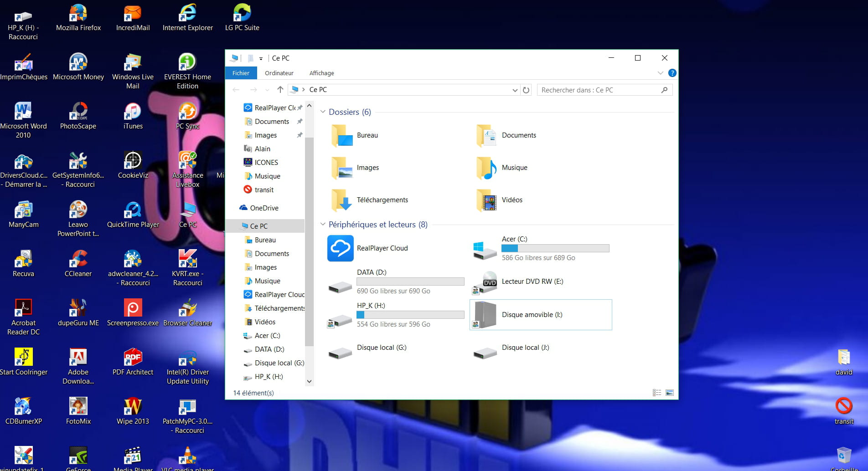Select the iTunes desktop icon
868x471 pixels.
click(x=133, y=116)
